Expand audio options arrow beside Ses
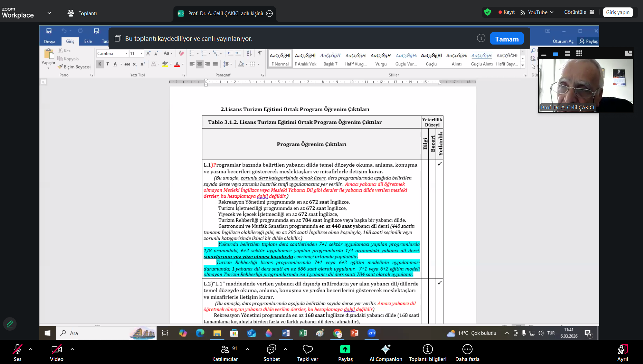The height and width of the screenshot is (364, 643). (x=31, y=349)
